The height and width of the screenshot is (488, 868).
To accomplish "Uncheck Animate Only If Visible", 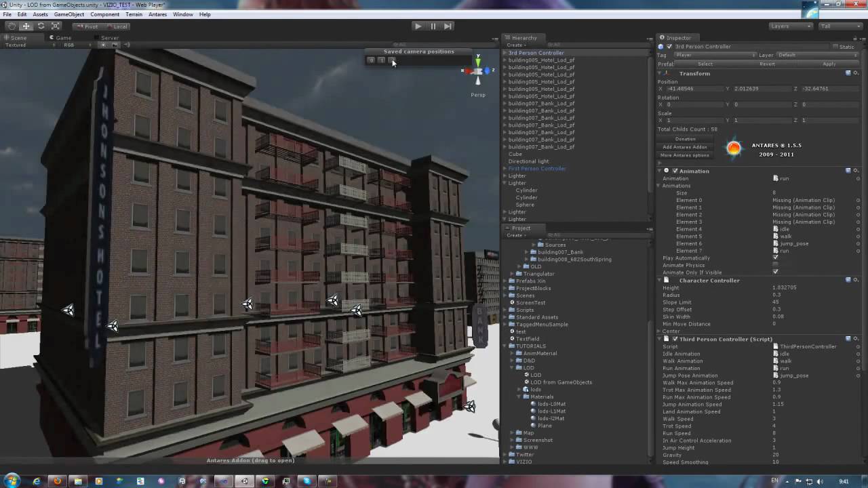I will 776,272.
